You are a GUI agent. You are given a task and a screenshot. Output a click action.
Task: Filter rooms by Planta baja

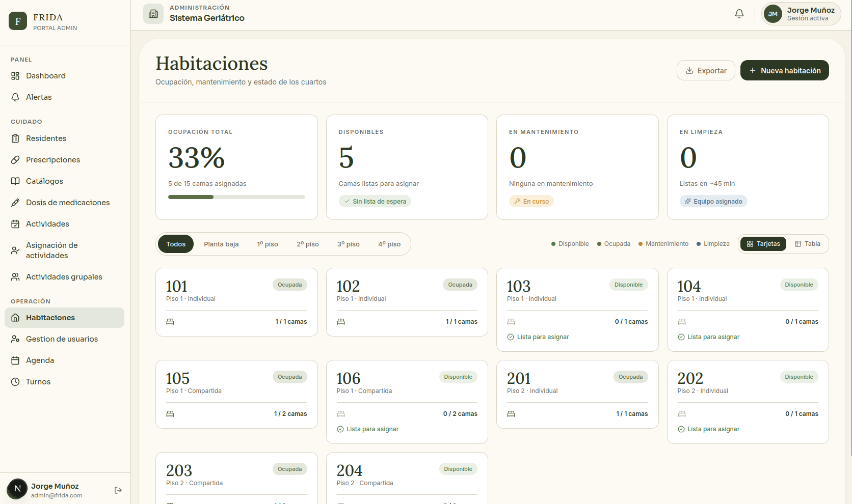[x=221, y=244]
